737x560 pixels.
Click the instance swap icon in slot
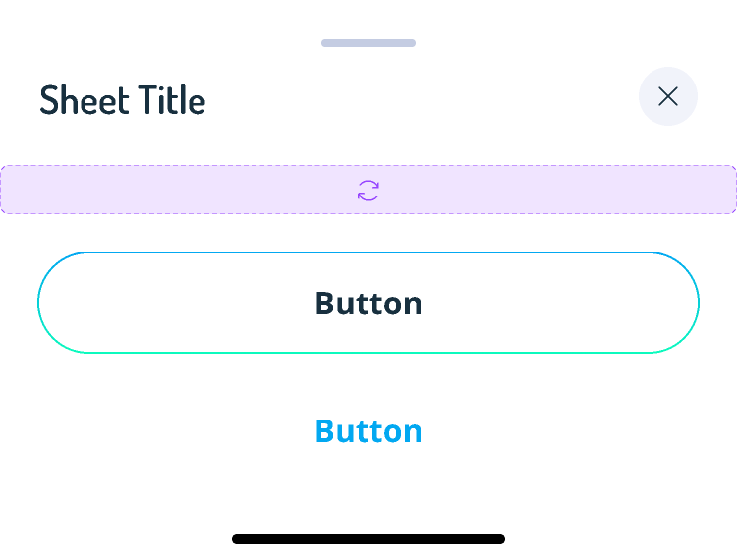tap(368, 191)
